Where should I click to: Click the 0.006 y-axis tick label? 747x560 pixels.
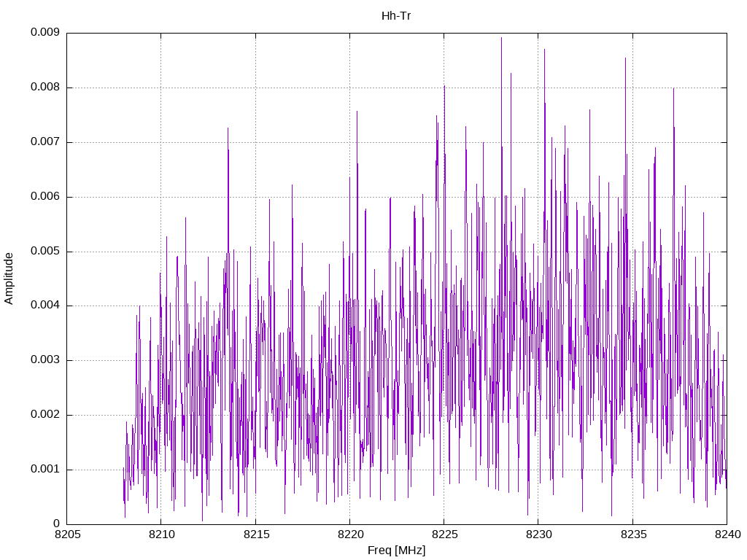click(x=45, y=197)
